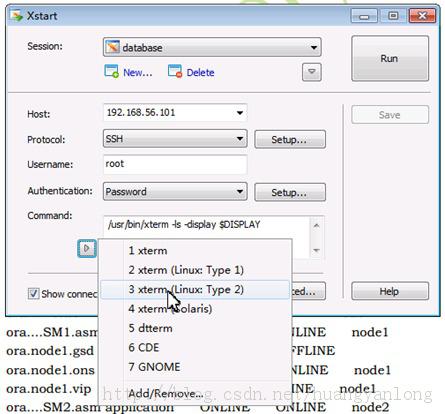Click the database session icon
The image size is (445, 414).
coord(112,47)
